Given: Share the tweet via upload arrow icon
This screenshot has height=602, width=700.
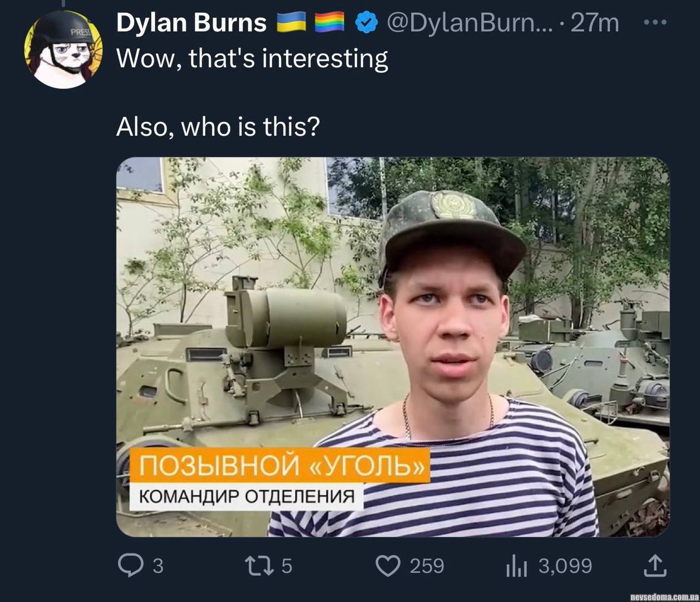Looking at the screenshot, I should coord(654,566).
